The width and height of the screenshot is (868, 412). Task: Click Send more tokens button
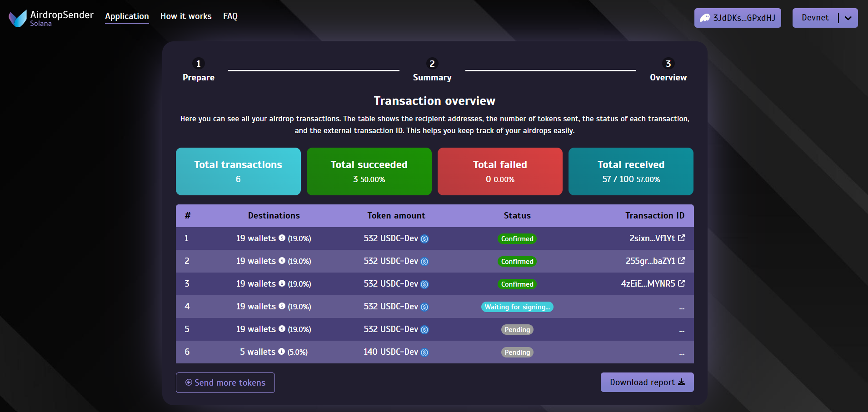225,382
